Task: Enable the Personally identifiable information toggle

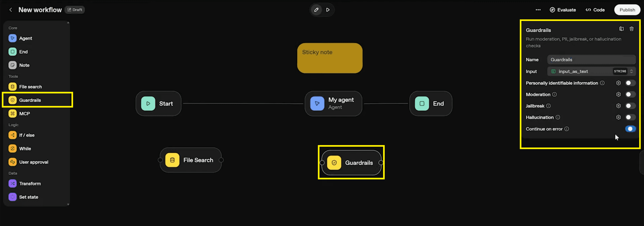Action: [630, 83]
